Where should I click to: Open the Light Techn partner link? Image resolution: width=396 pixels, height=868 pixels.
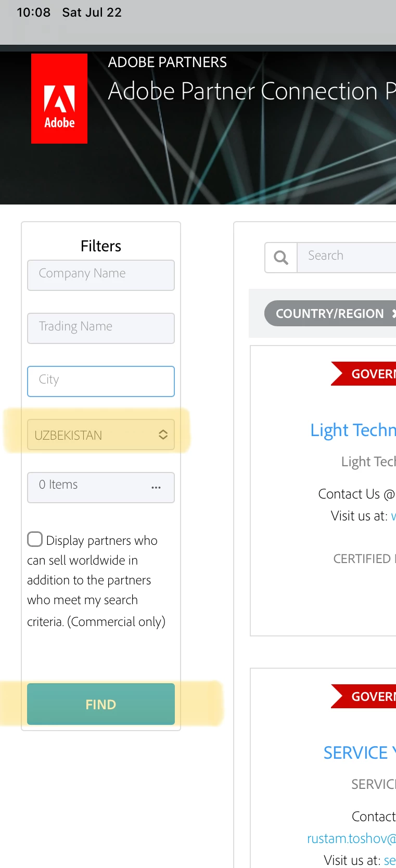pos(353,430)
